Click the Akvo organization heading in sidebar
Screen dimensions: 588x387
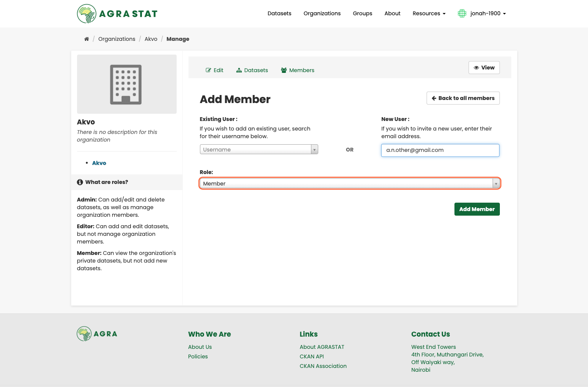click(x=86, y=122)
